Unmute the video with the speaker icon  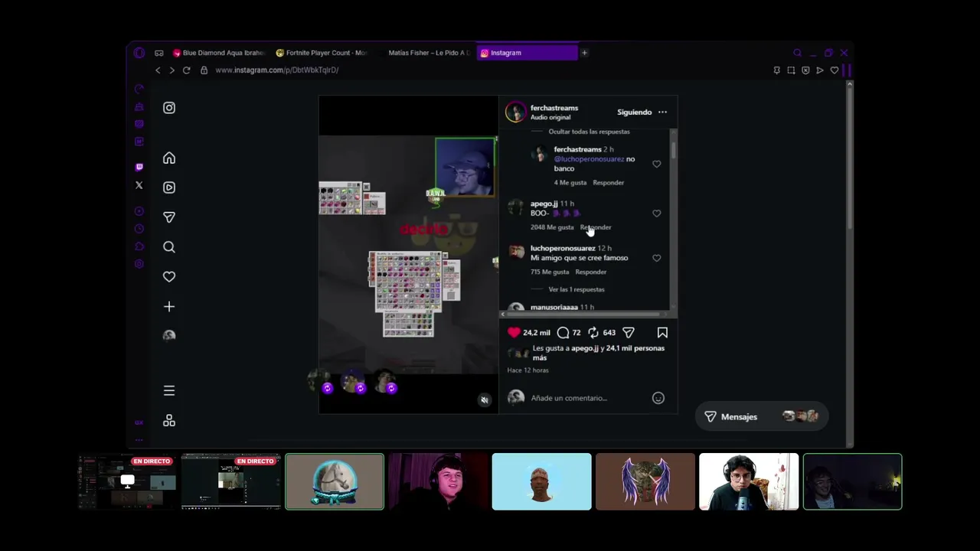tap(484, 400)
